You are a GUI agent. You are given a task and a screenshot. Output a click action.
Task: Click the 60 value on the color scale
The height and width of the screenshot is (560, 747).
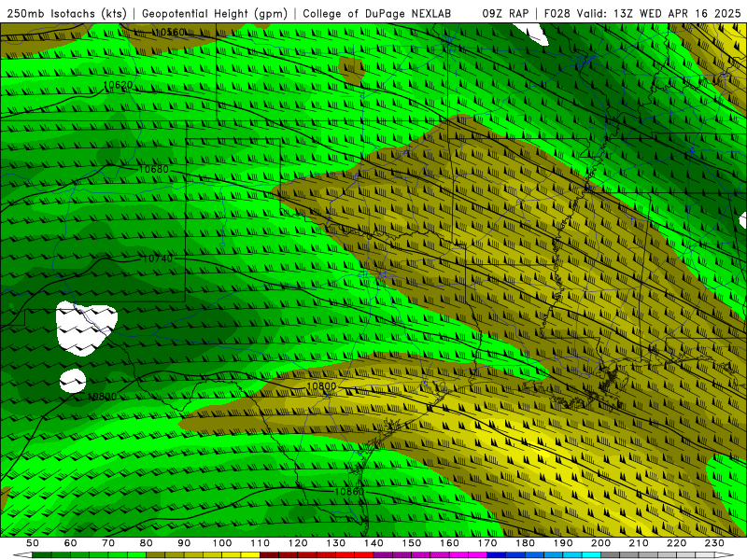(x=71, y=543)
